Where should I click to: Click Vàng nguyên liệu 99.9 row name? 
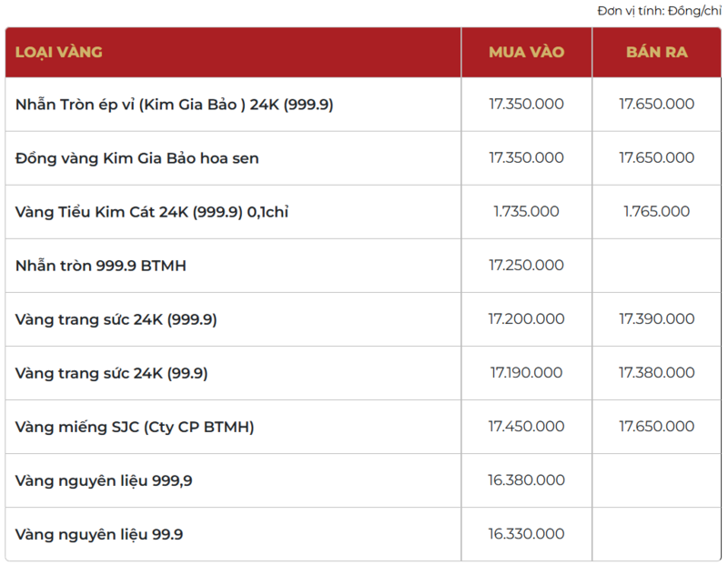tap(99, 534)
